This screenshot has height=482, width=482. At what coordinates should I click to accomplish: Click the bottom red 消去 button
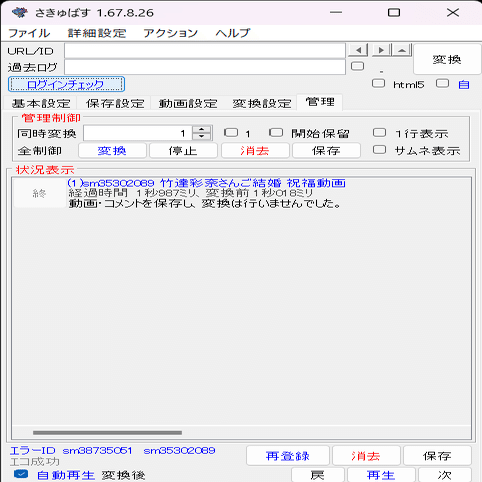[x=366, y=456]
